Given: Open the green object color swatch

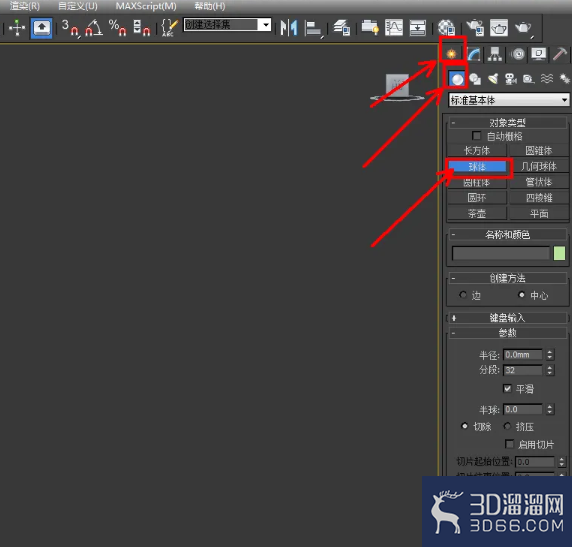Looking at the screenshot, I should [x=559, y=253].
